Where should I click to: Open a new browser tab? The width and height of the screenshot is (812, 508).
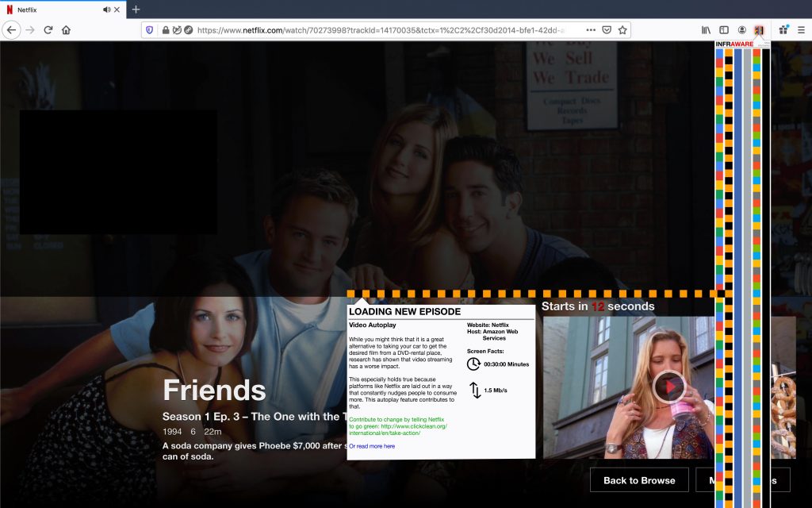tap(136, 10)
